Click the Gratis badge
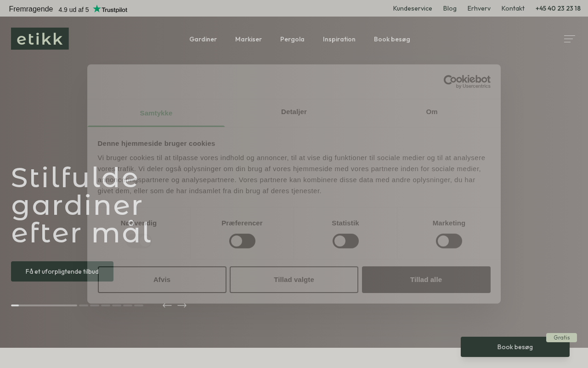 click(x=561, y=338)
